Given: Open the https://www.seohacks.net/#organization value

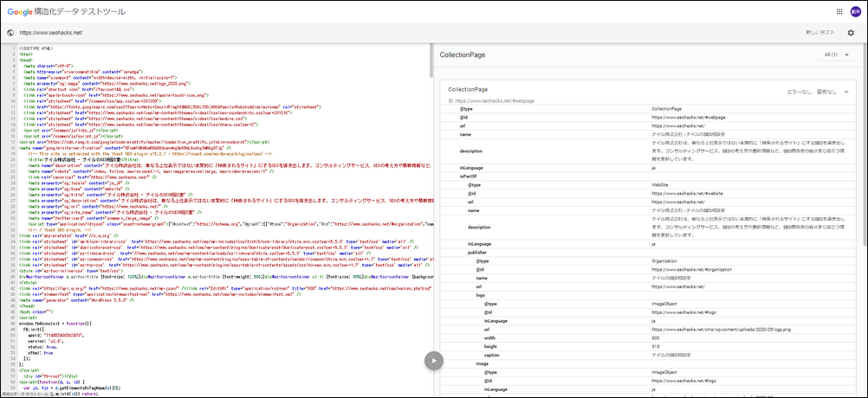Looking at the screenshot, I should click(x=692, y=269).
